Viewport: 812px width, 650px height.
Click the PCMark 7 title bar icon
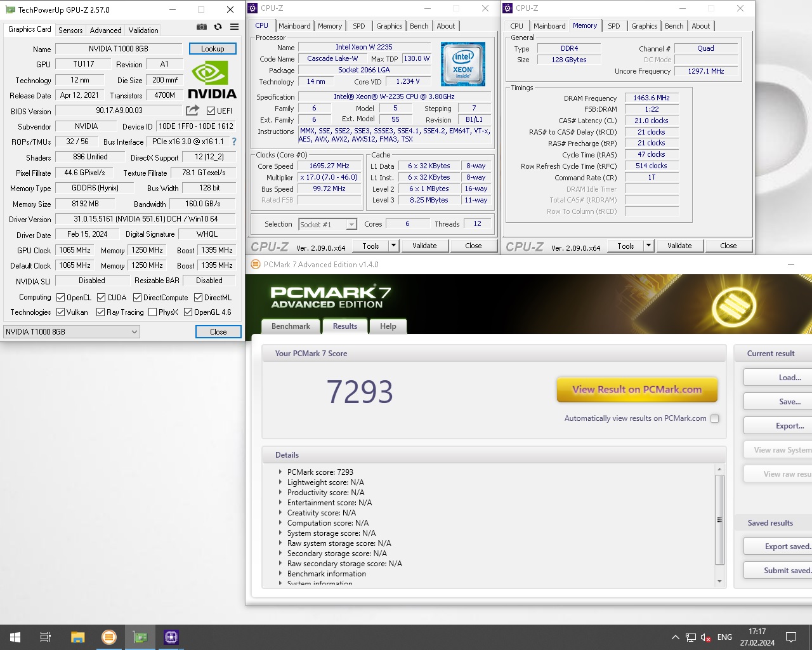256,265
